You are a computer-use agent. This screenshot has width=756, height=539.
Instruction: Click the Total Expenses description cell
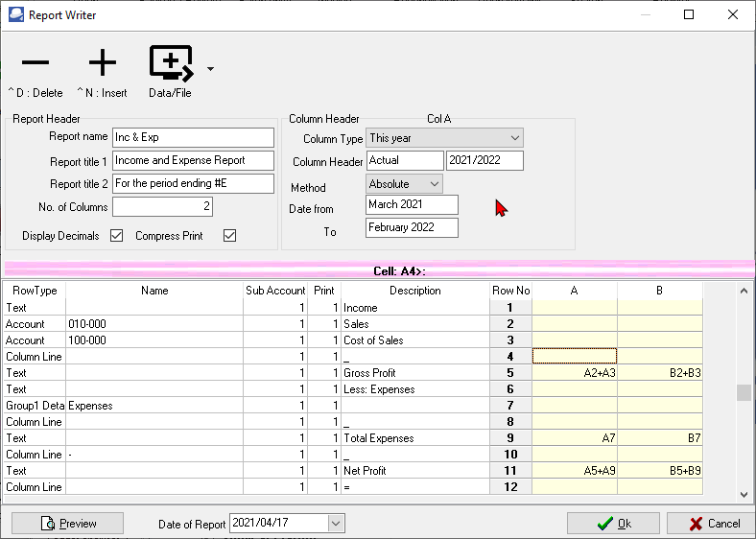point(415,438)
